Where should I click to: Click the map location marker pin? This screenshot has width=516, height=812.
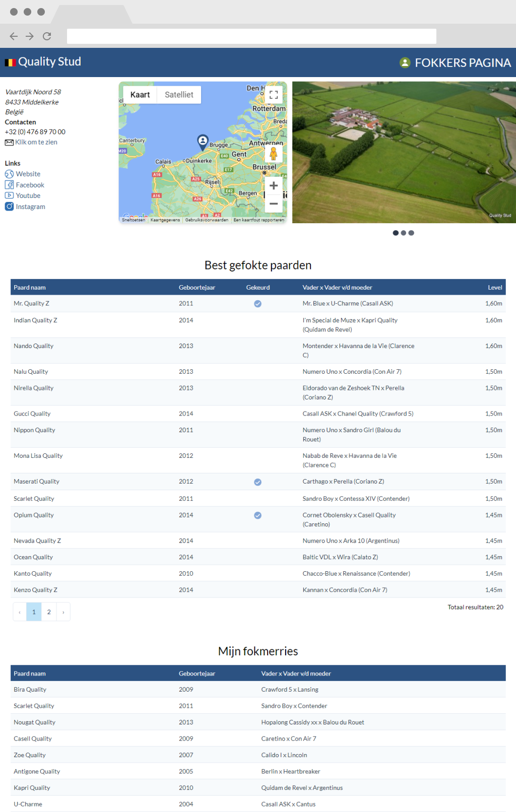click(x=203, y=142)
